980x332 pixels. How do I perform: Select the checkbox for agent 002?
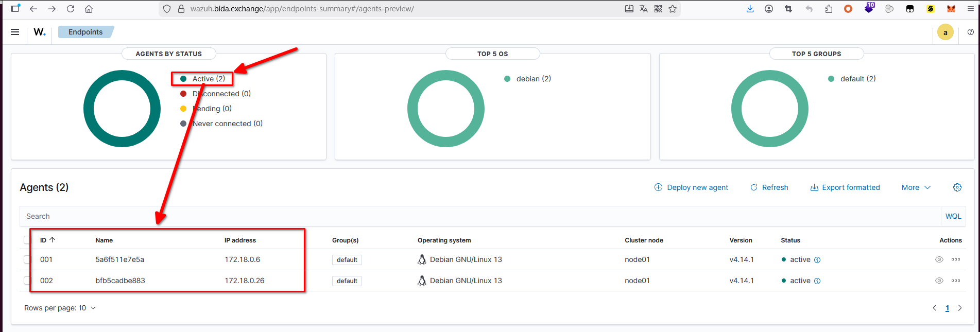[x=27, y=281]
